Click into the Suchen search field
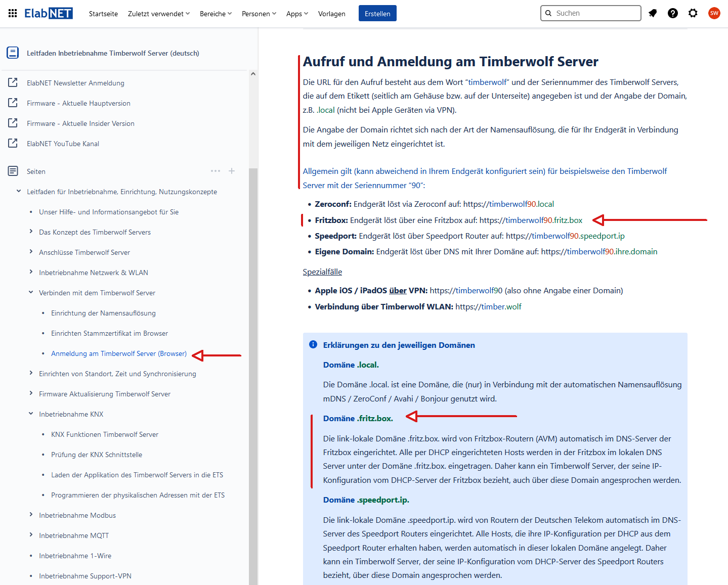This screenshot has width=728, height=585. (x=591, y=13)
